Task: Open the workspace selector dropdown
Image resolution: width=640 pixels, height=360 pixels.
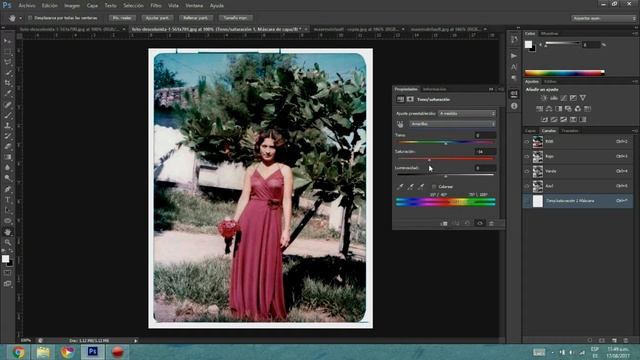Action: (603, 18)
